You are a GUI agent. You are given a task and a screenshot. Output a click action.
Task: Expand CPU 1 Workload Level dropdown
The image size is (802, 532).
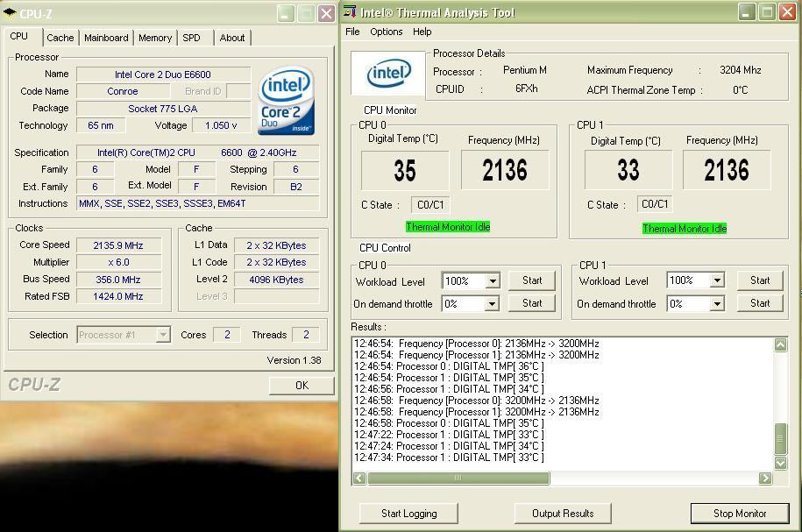pyautogui.click(x=717, y=280)
